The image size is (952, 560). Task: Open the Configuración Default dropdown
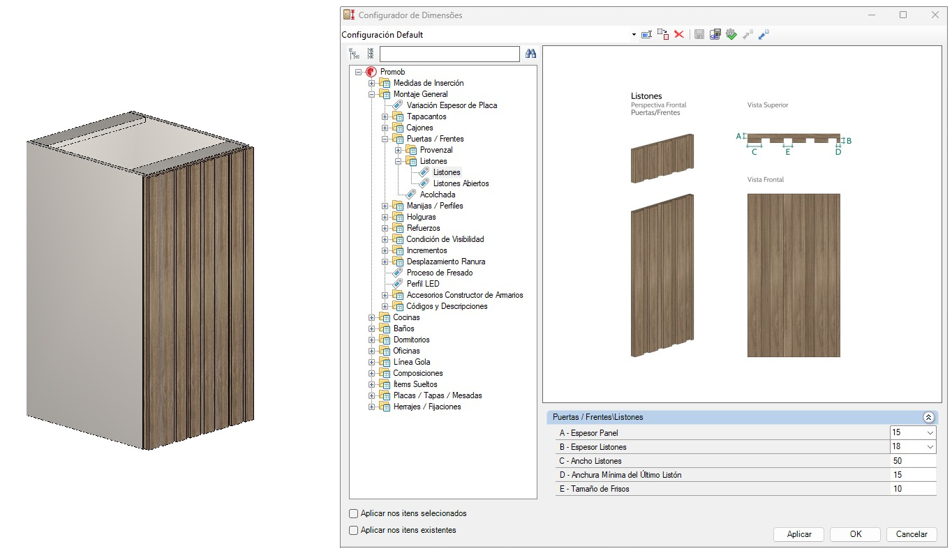(634, 35)
